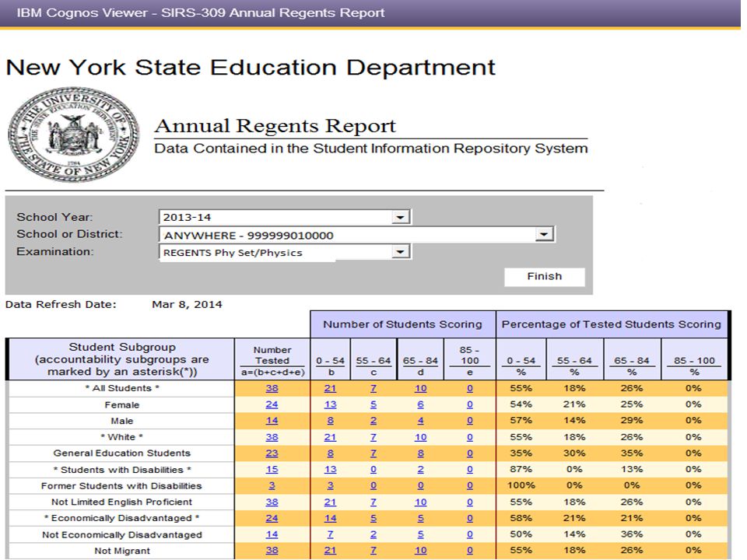
Task: Click Not Migrant 65-84 count 10
Action: pos(421,551)
